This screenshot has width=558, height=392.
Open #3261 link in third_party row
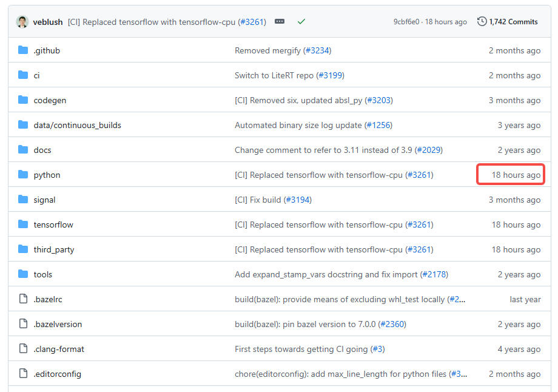419,250
